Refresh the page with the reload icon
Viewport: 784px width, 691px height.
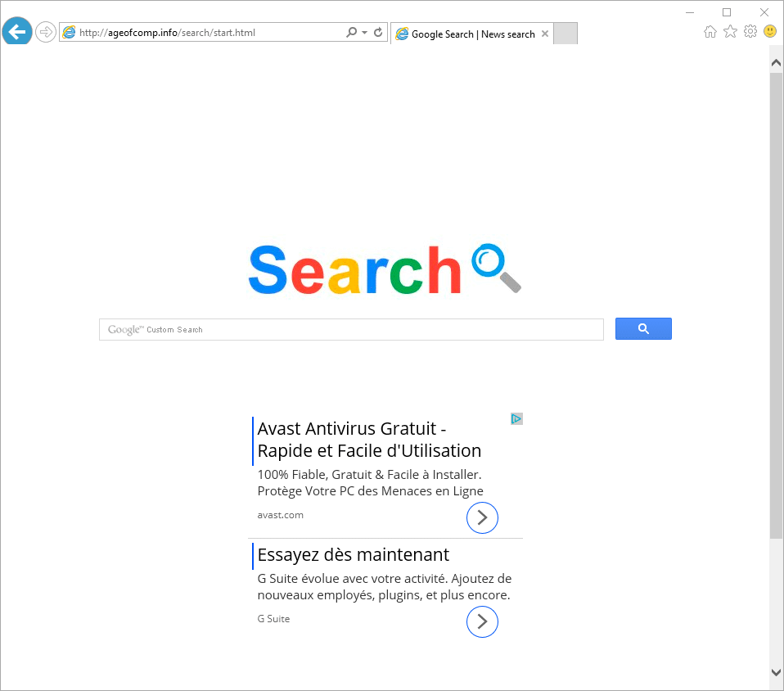tap(379, 33)
